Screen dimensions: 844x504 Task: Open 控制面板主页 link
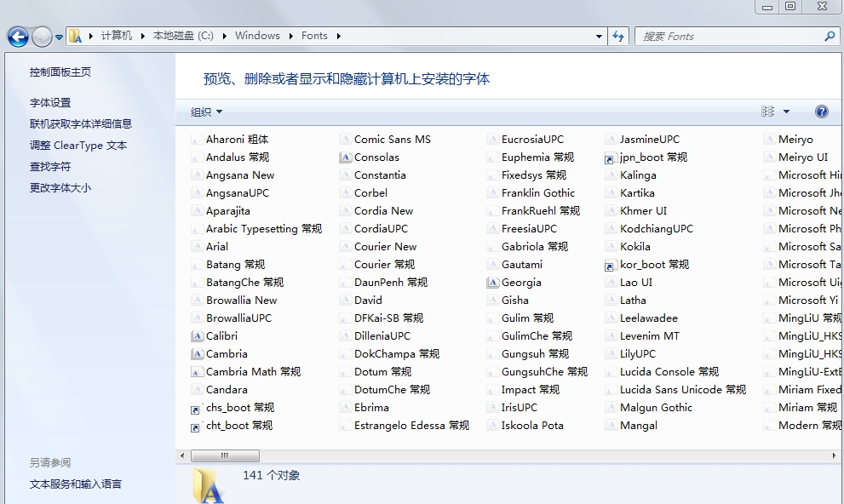(x=60, y=72)
